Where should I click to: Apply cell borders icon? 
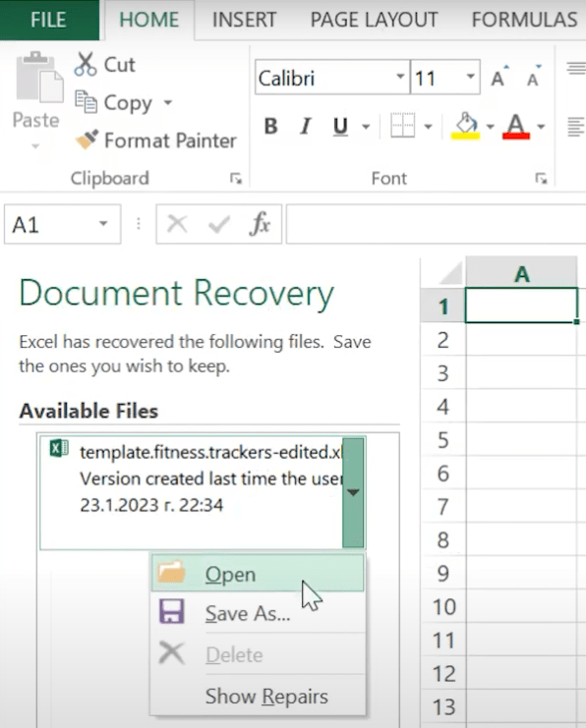[402, 126]
